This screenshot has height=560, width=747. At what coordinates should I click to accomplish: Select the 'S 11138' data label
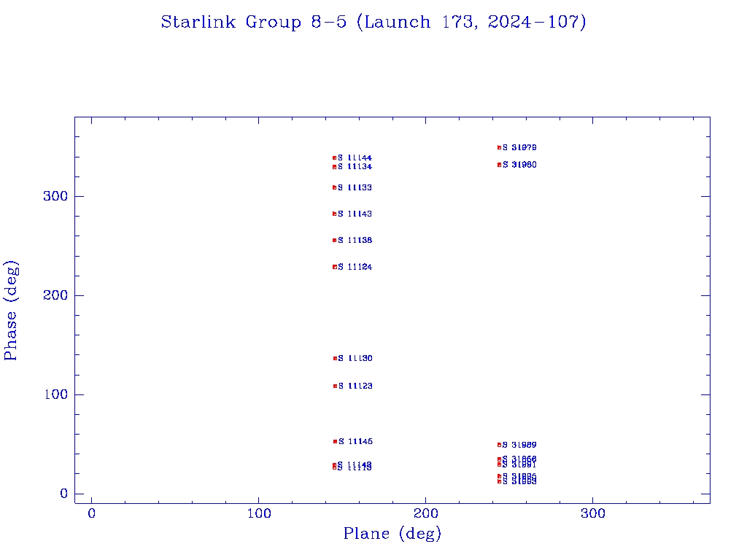[x=355, y=240]
